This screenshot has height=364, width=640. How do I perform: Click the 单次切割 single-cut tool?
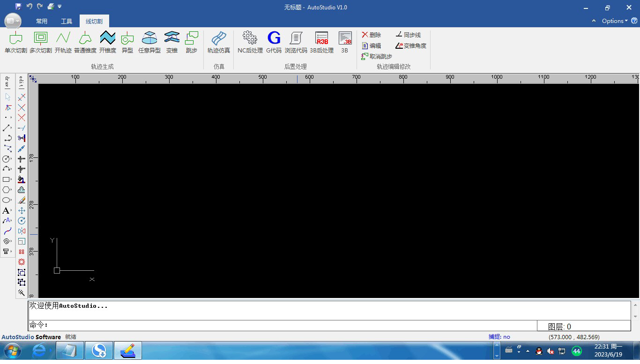(15, 42)
